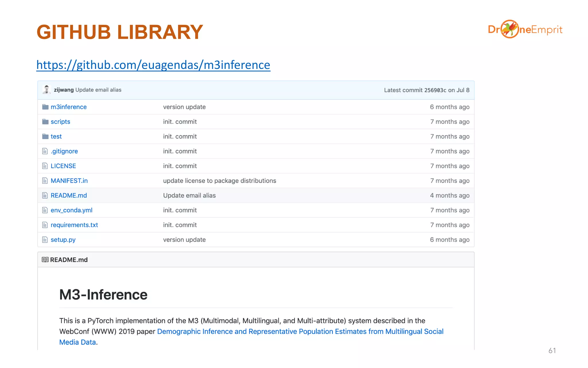
Task: Click the zijwang user avatar
Action: pyautogui.click(x=47, y=90)
